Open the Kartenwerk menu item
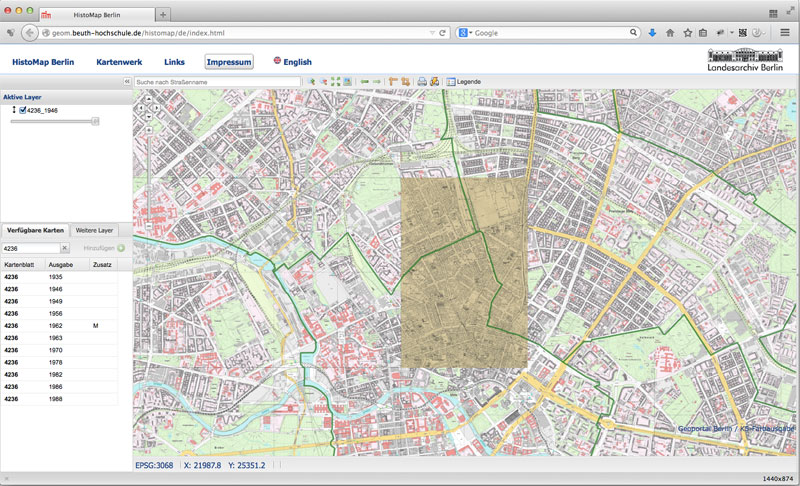This screenshot has width=800, height=486. (119, 62)
